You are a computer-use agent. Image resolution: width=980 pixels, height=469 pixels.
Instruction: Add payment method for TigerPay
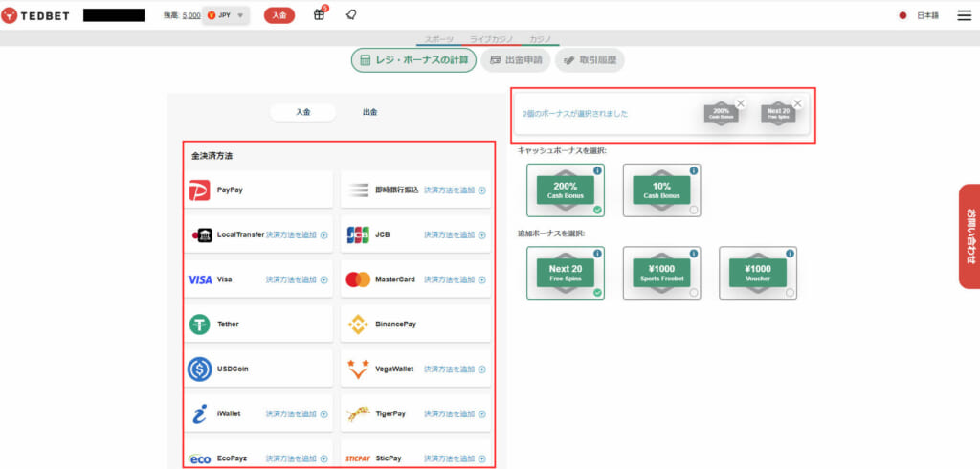[455, 414]
